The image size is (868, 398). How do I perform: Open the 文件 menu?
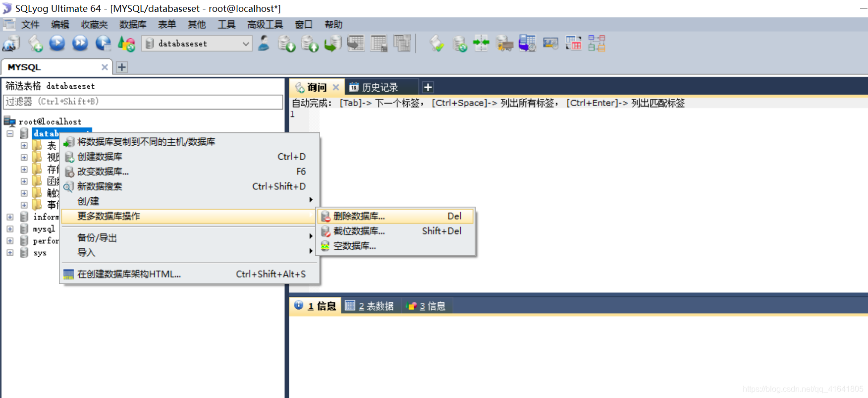(30, 24)
